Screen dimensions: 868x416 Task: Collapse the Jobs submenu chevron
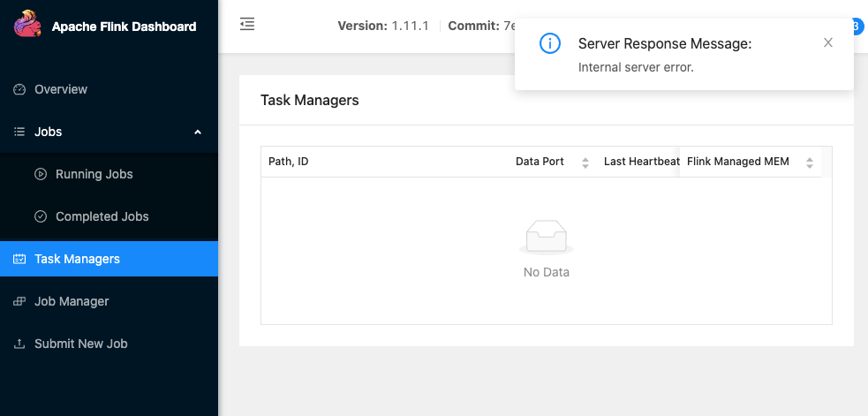(198, 132)
